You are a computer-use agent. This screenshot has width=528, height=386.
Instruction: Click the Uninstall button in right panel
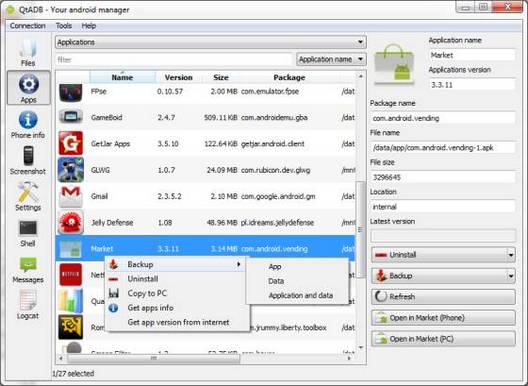439,255
